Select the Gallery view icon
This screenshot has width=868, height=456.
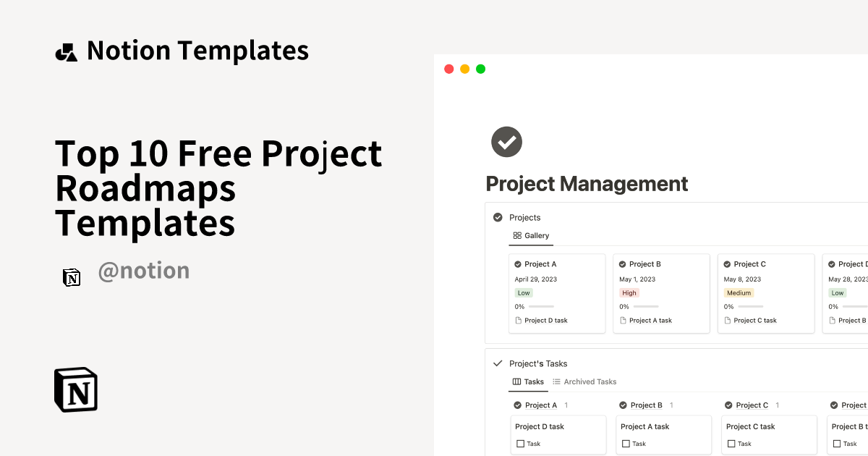(x=517, y=235)
